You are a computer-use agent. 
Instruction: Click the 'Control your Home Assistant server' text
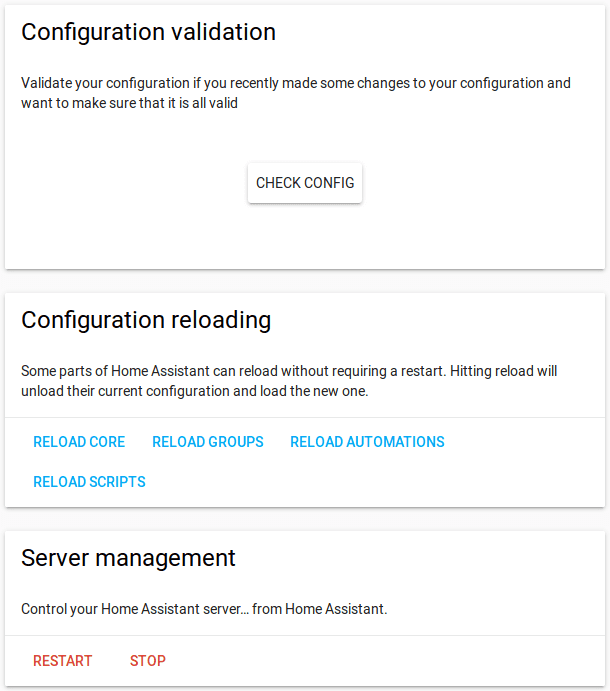coord(204,608)
